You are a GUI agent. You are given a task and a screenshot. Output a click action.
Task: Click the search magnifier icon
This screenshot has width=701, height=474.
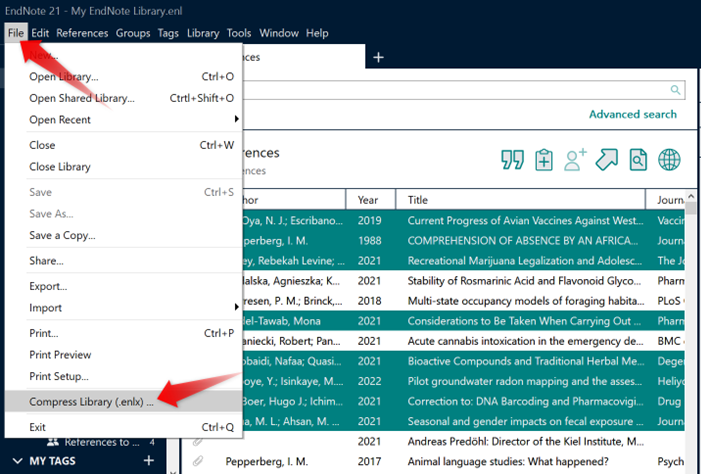(677, 90)
